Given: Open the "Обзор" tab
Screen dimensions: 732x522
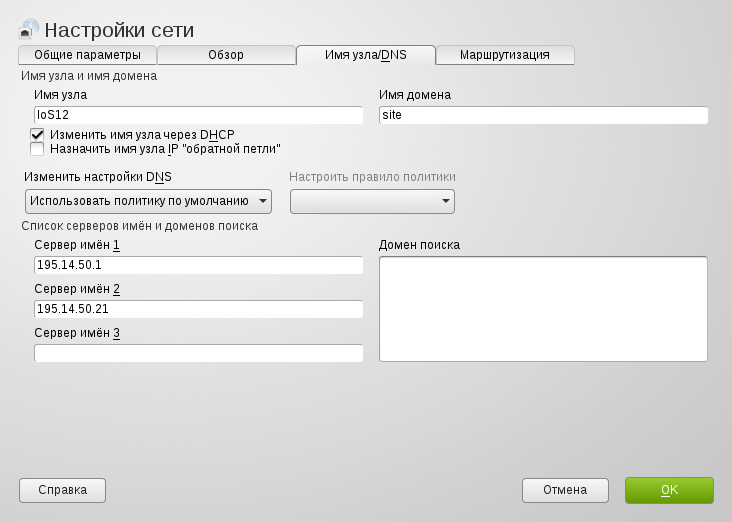Looking at the screenshot, I should (x=226, y=55).
